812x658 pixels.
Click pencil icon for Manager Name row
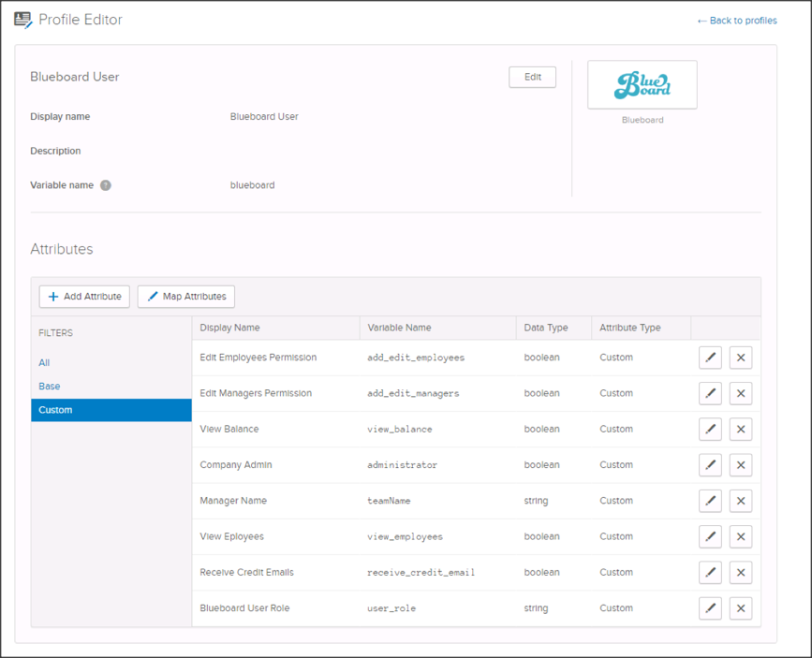click(710, 501)
